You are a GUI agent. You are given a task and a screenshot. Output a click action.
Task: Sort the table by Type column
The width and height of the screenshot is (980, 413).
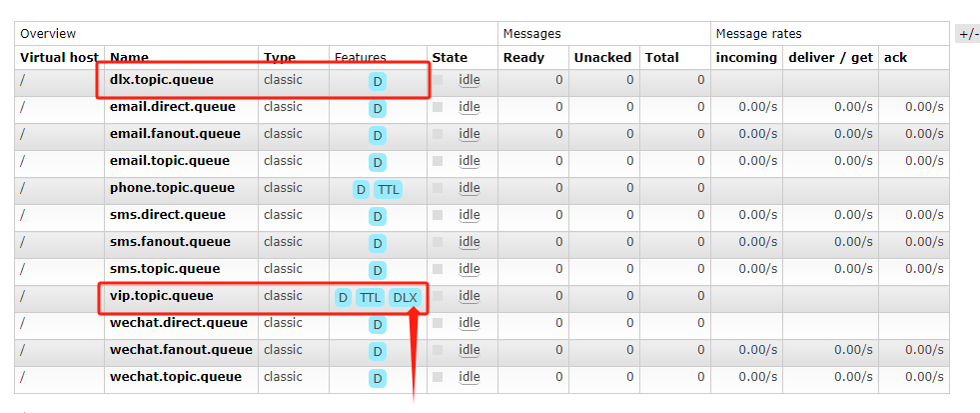[279, 57]
